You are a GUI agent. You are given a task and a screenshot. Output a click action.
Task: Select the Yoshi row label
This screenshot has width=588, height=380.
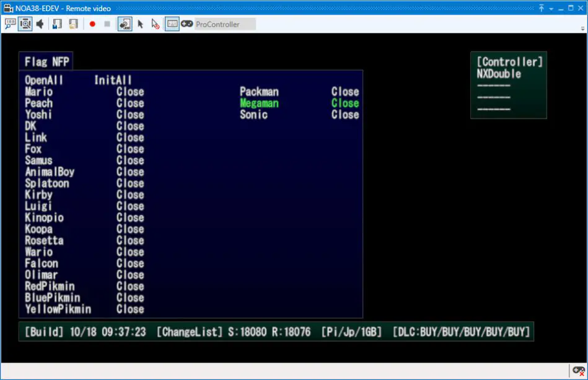click(x=38, y=115)
